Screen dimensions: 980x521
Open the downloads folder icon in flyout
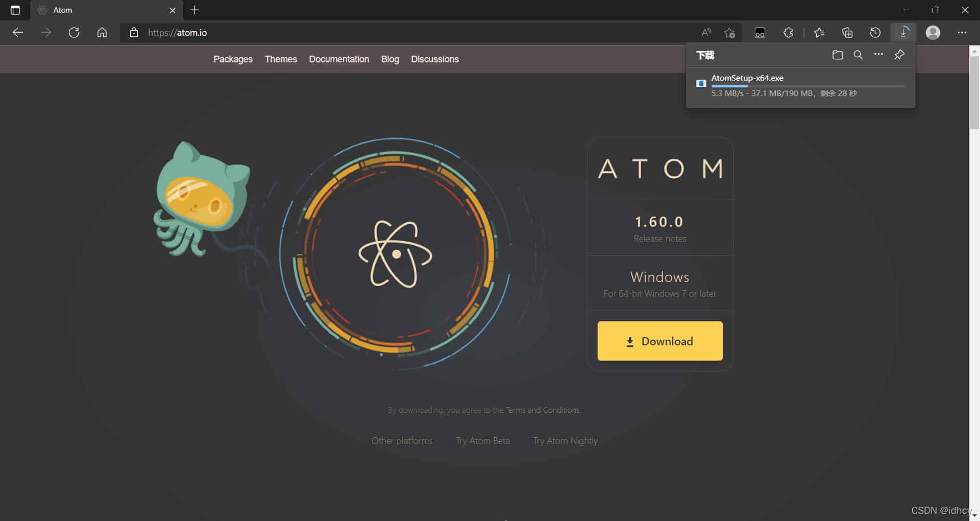click(x=838, y=55)
